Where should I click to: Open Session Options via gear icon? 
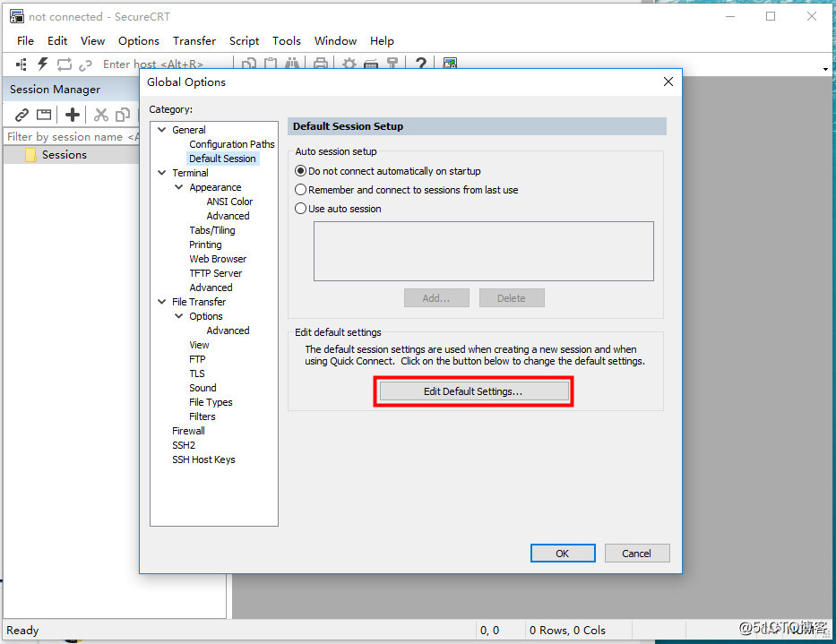(349, 64)
